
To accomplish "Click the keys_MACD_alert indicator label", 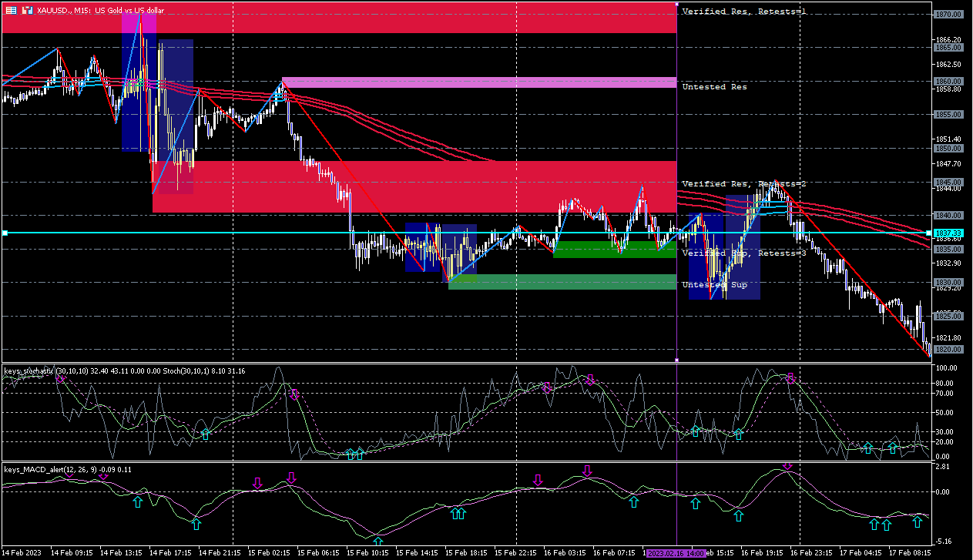I will pyautogui.click(x=68, y=469).
